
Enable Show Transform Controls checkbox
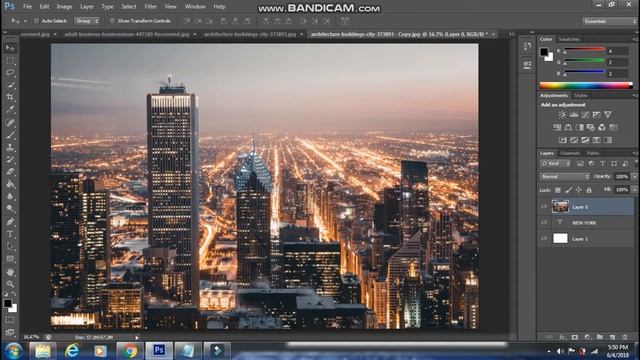click(112, 21)
